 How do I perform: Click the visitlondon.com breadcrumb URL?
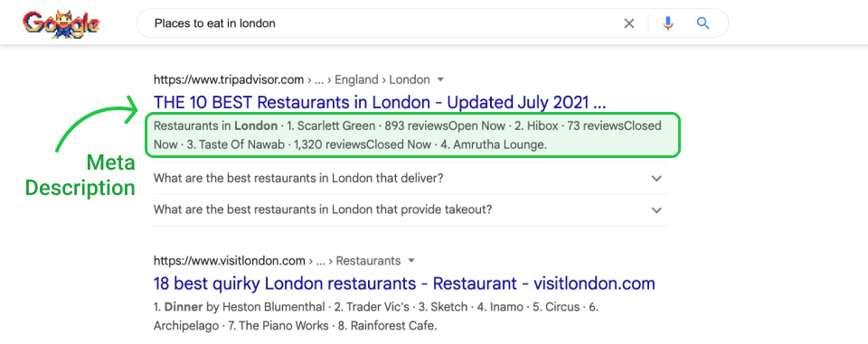[278, 261]
